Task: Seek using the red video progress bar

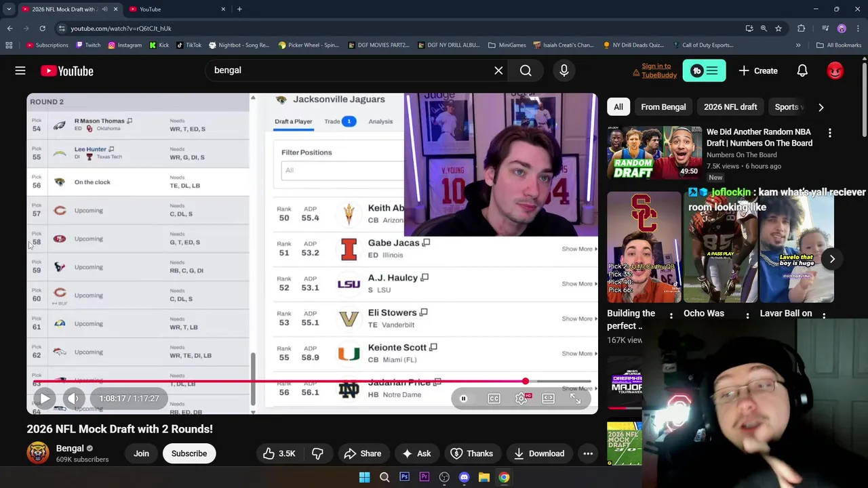Action: click(x=312, y=382)
